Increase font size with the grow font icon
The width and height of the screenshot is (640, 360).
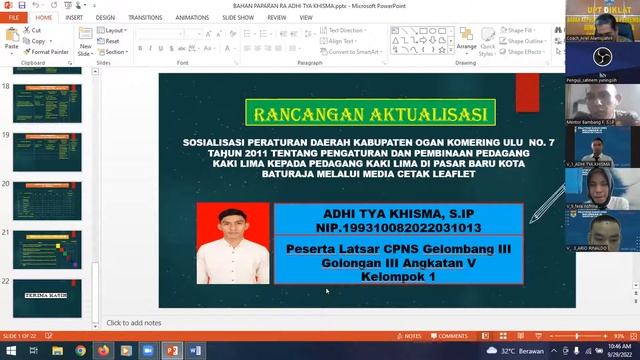pyautogui.click(x=208, y=34)
